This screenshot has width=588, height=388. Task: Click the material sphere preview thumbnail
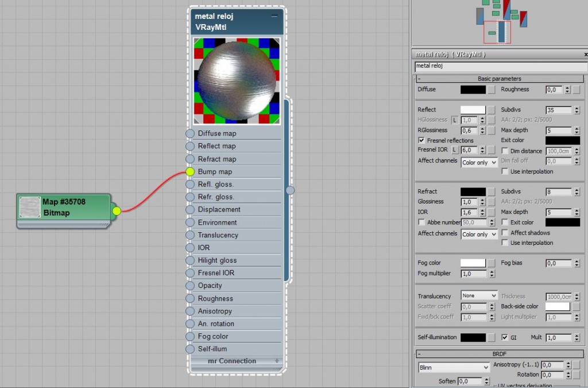[x=237, y=80]
